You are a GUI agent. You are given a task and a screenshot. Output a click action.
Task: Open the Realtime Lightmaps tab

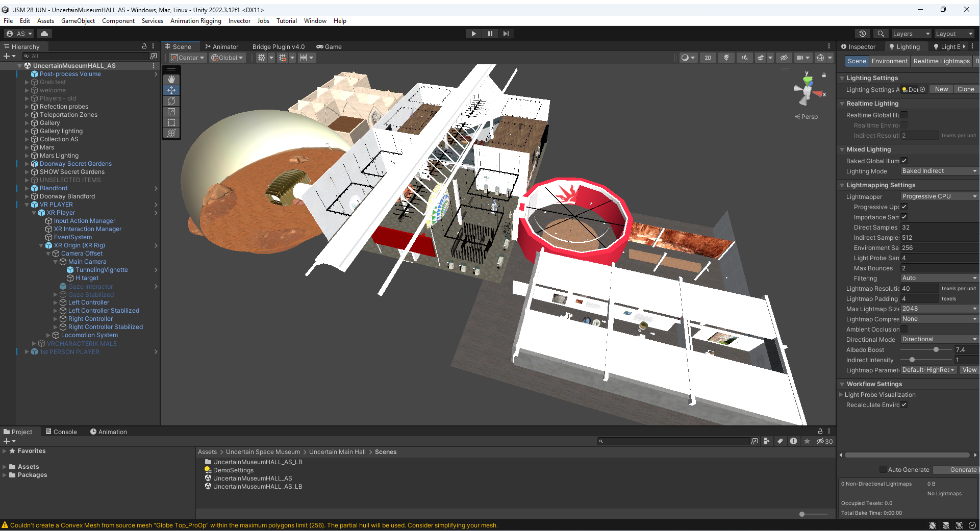941,61
